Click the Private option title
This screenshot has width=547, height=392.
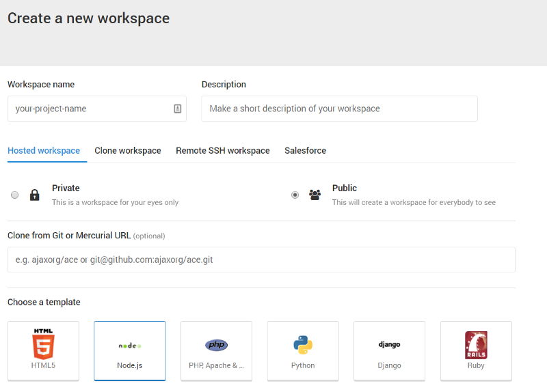(66, 188)
